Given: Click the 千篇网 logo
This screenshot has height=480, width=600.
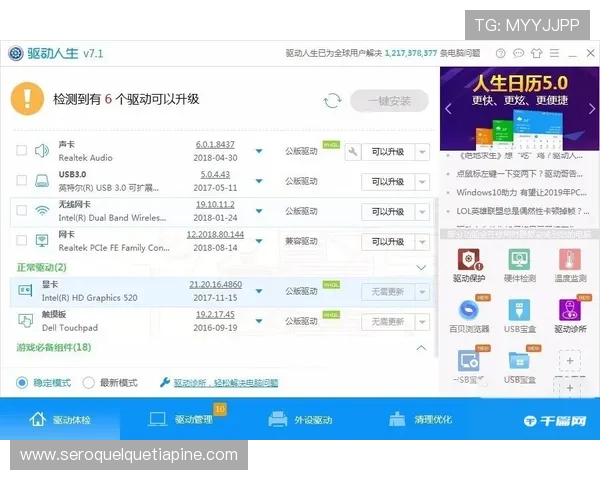Looking at the screenshot, I should click(x=555, y=421).
